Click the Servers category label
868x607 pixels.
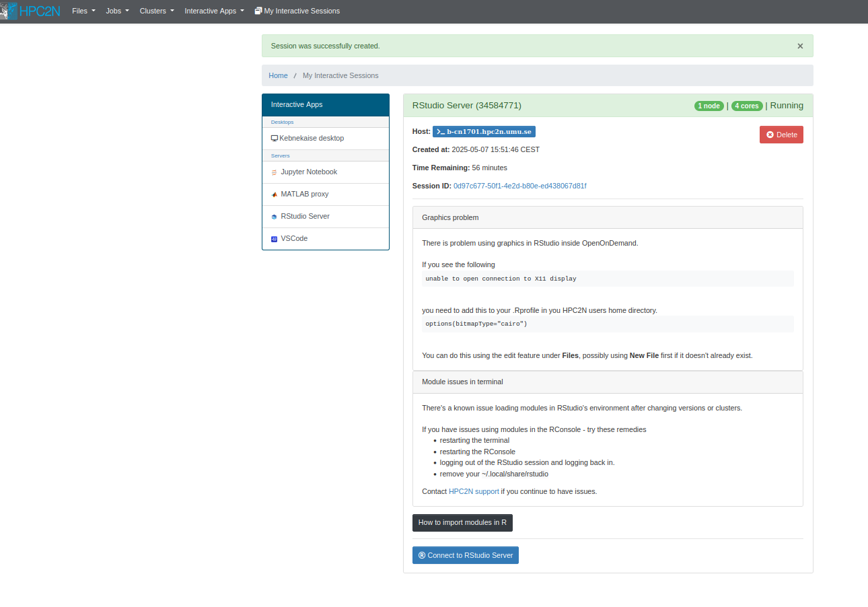tap(281, 156)
